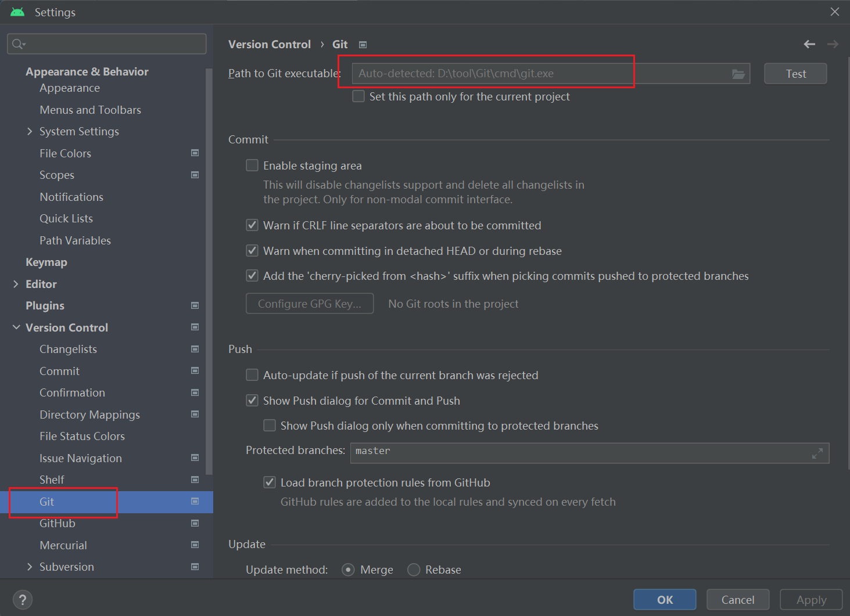Click the Apply button

click(x=811, y=600)
